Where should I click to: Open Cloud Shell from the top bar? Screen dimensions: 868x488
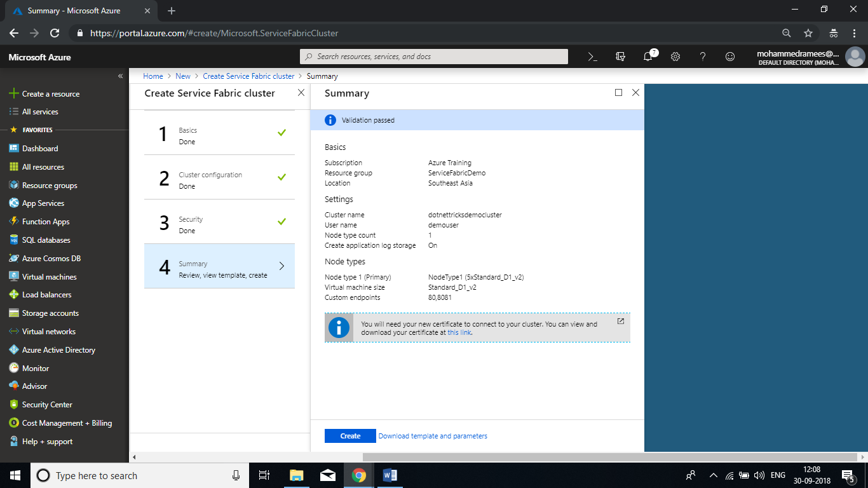592,57
